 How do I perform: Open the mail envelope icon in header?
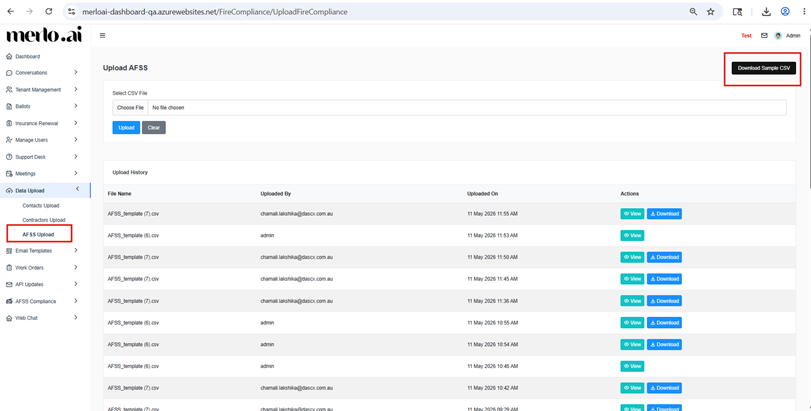tap(764, 36)
